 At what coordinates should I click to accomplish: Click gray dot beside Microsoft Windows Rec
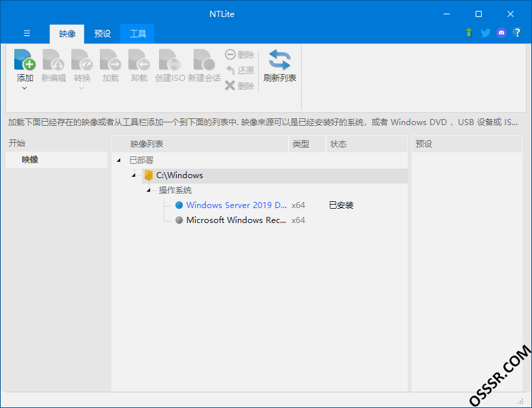click(179, 220)
